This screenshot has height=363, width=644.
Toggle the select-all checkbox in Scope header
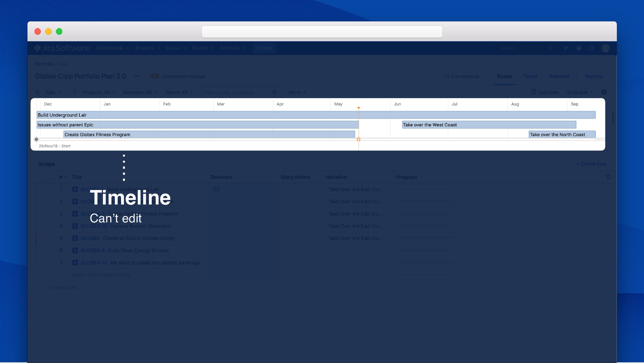49,177
